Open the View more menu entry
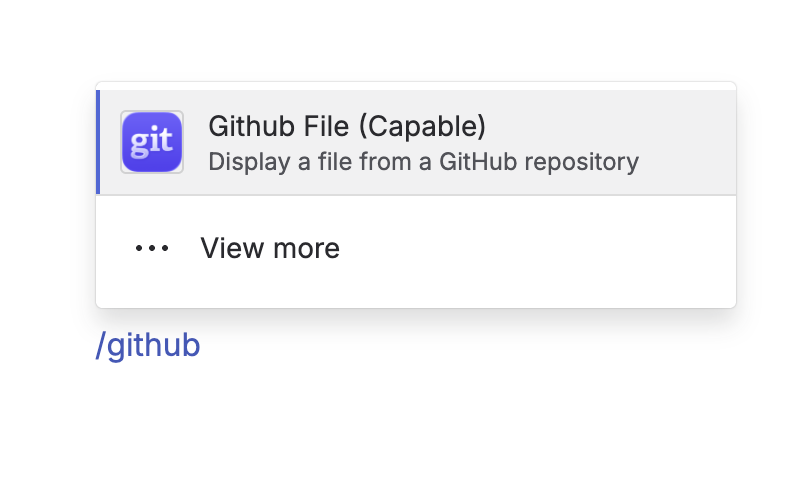The height and width of the screenshot is (486, 804). 416,248
